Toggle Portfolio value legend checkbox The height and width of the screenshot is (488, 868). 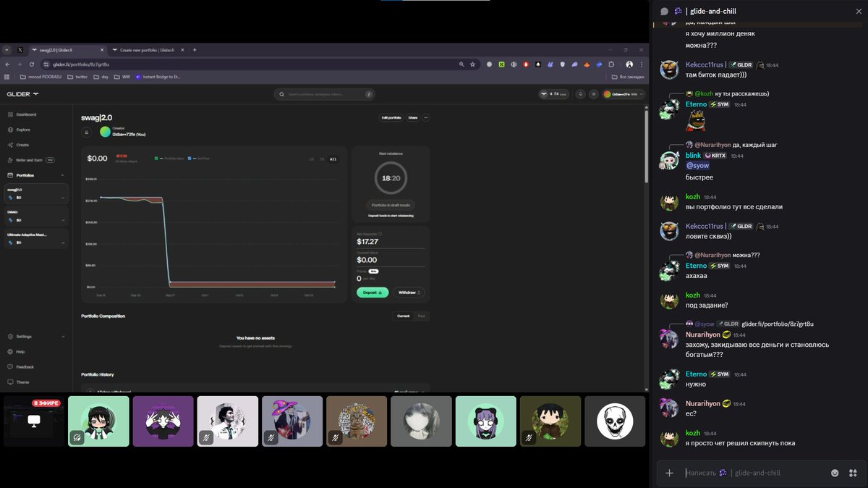(156, 158)
